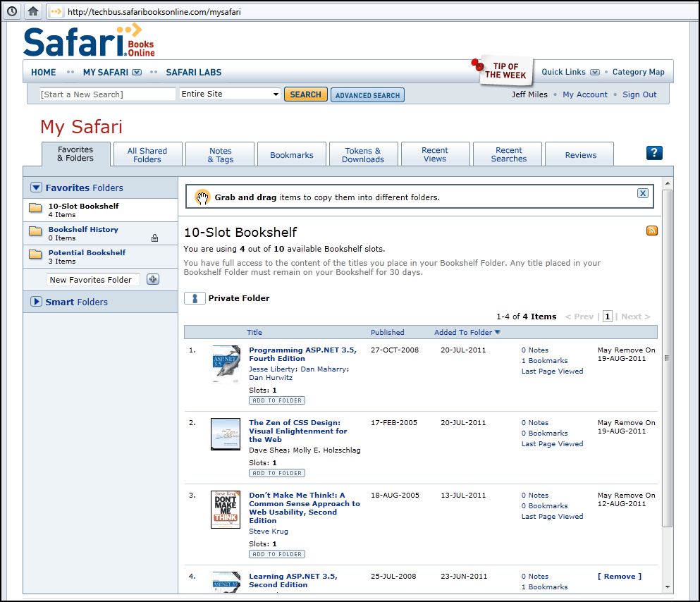
Task: Switch to the Bookmarks tab
Action: tap(292, 155)
